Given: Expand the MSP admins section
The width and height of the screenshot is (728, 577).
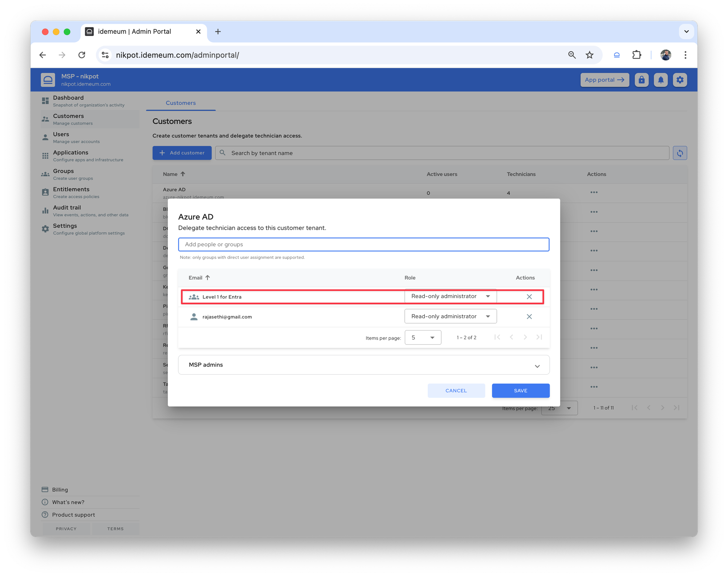Looking at the screenshot, I should [x=364, y=365].
